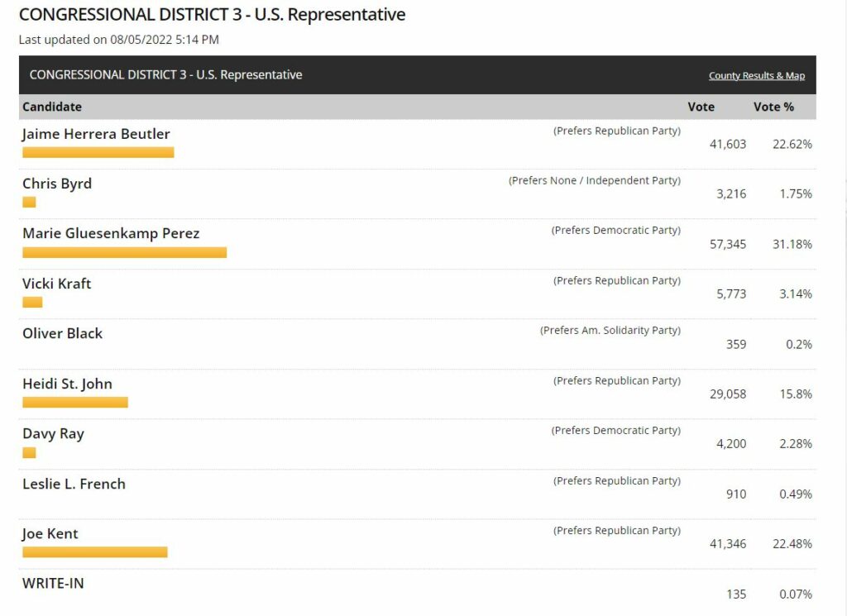This screenshot has width=847, height=616.
Task: Click Chris Byrd's small vote bar
Action: 29,203
